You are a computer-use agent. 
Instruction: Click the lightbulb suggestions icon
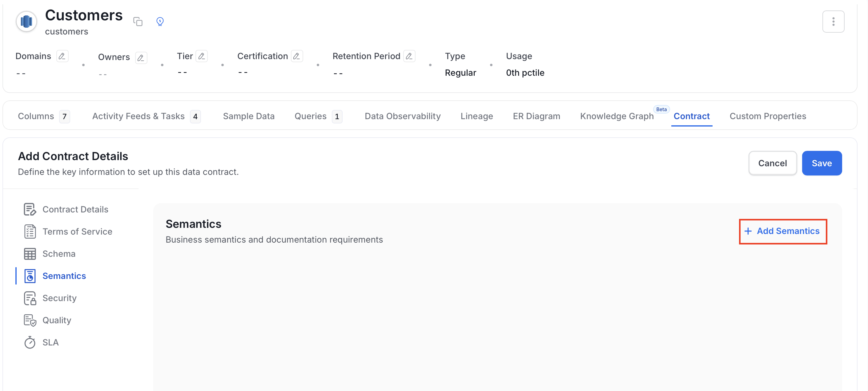pos(160,22)
